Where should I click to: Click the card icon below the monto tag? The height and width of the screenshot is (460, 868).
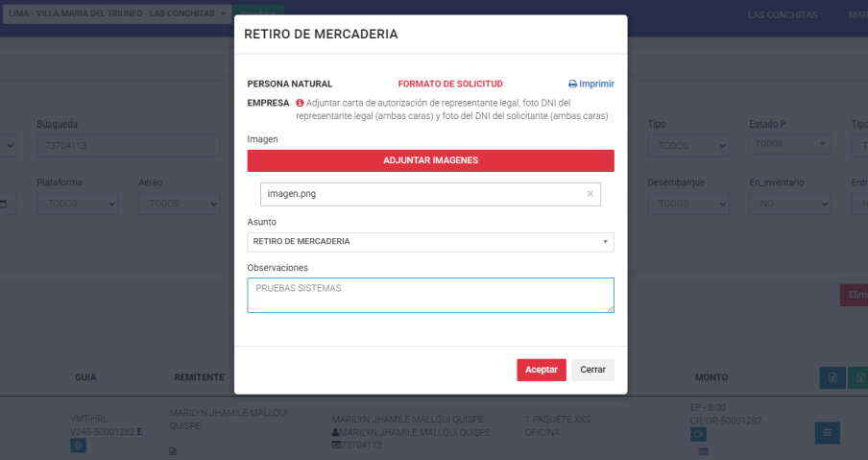702,451
